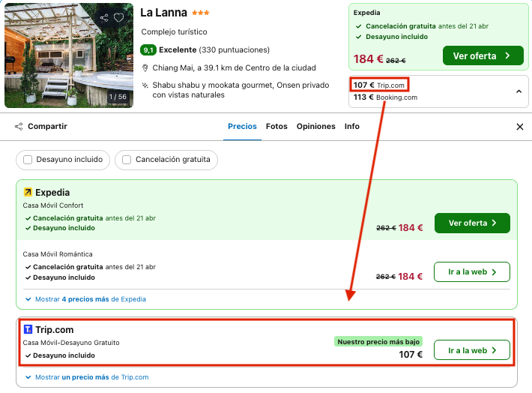Image resolution: width=532 pixels, height=393 pixels.
Task: Click the location pin icon by Chiang Mai
Action: point(145,67)
